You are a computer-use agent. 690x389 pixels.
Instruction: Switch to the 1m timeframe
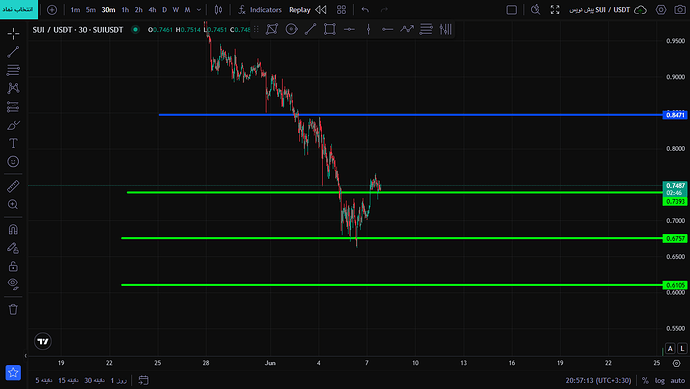[x=75, y=10]
